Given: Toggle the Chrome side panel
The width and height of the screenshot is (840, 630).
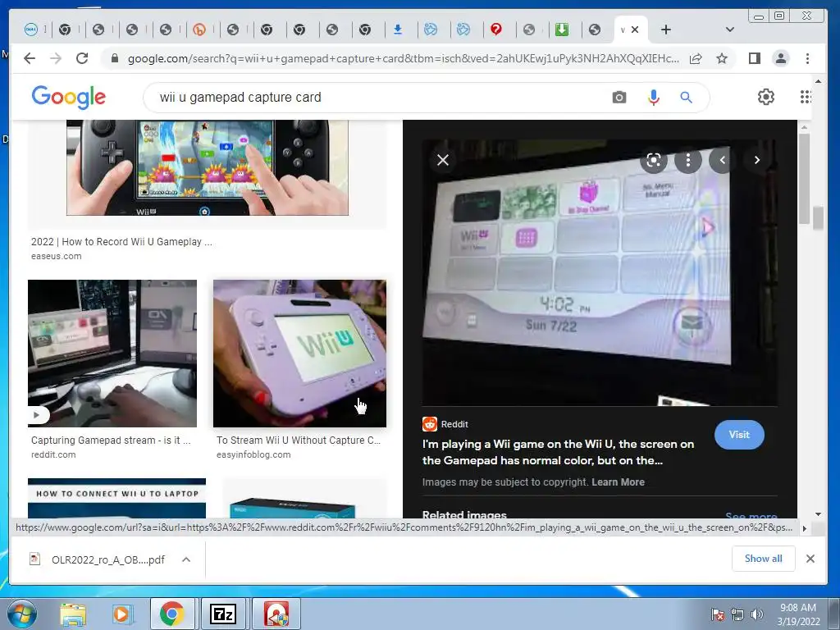Looking at the screenshot, I should coord(755,58).
